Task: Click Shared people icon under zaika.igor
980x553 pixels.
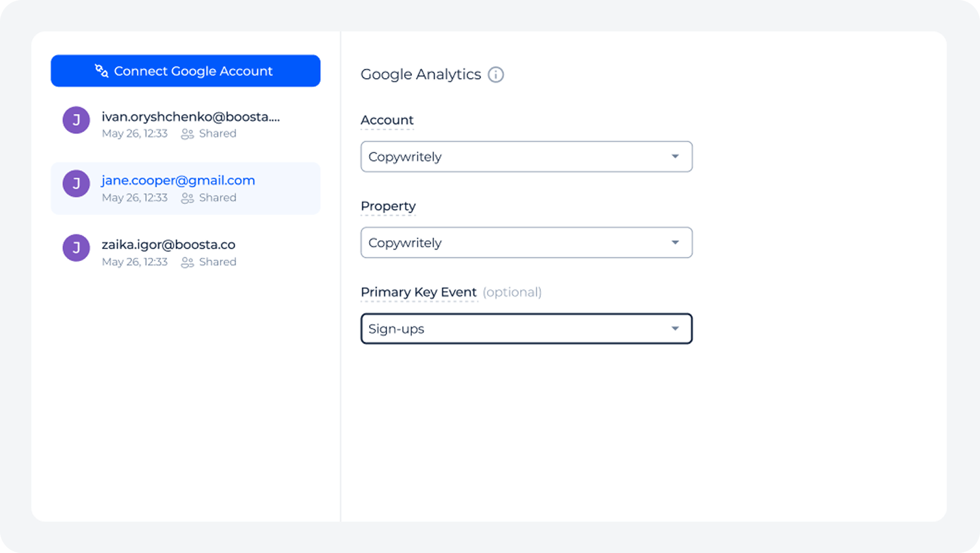Action: [x=187, y=262]
